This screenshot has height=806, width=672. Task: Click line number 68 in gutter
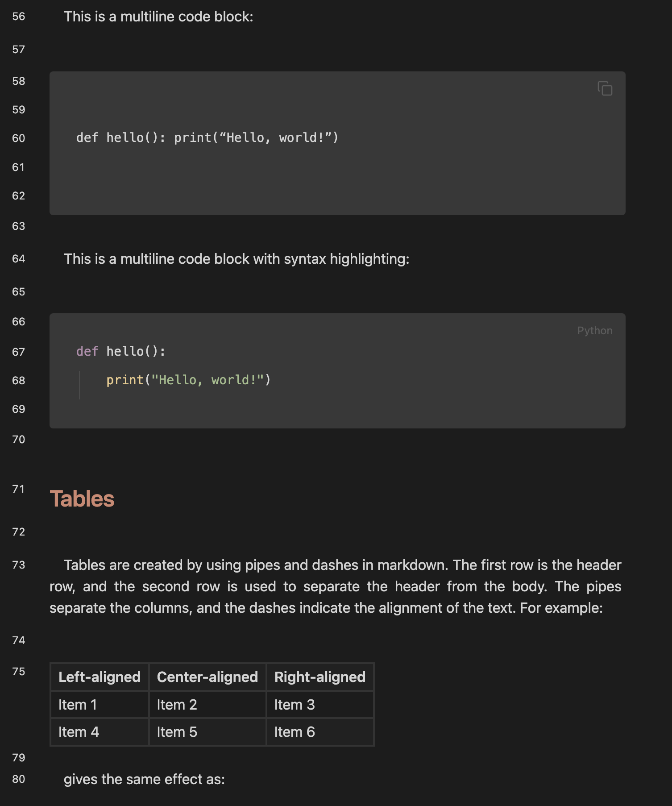point(19,381)
